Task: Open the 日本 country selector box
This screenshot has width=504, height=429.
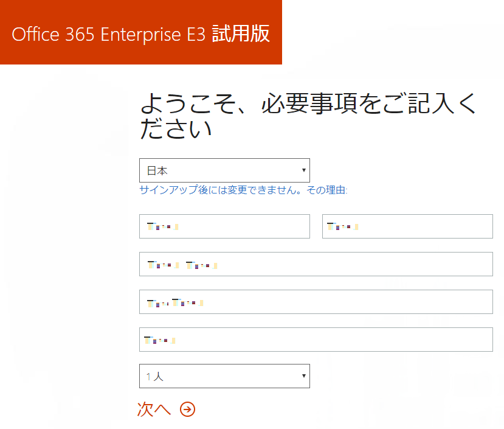Action: pyautogui.click(x=224, y=170)
